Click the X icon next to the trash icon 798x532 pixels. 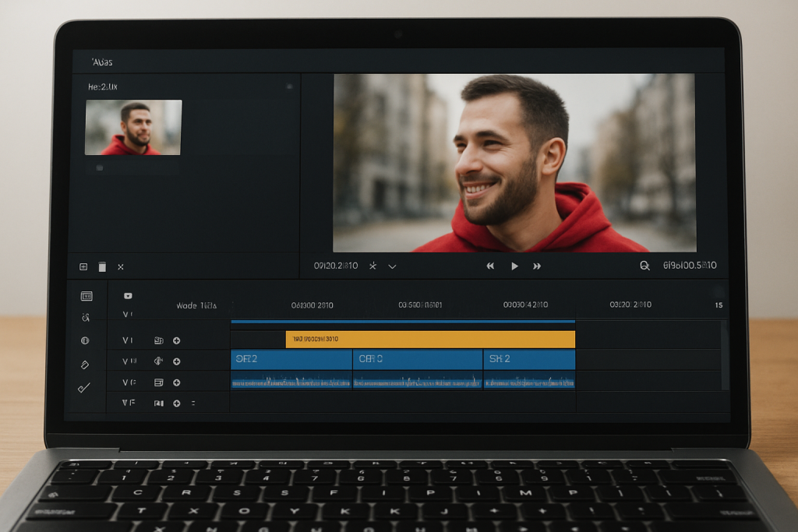(121, 267)
